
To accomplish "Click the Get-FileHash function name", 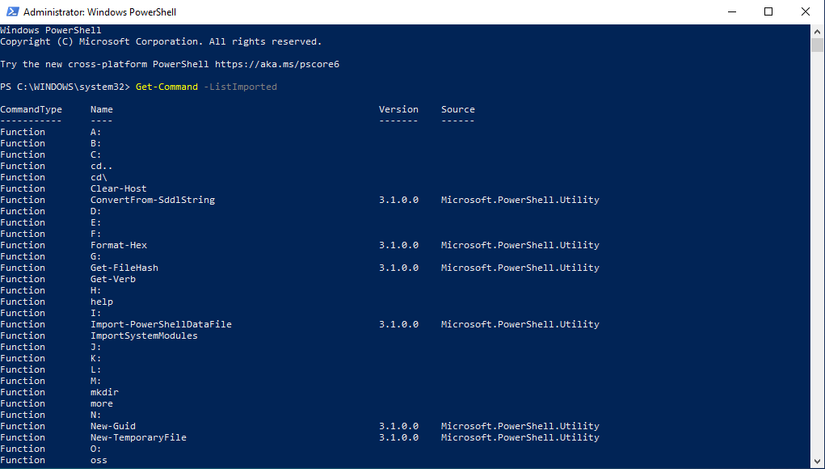I will (124, 268).
